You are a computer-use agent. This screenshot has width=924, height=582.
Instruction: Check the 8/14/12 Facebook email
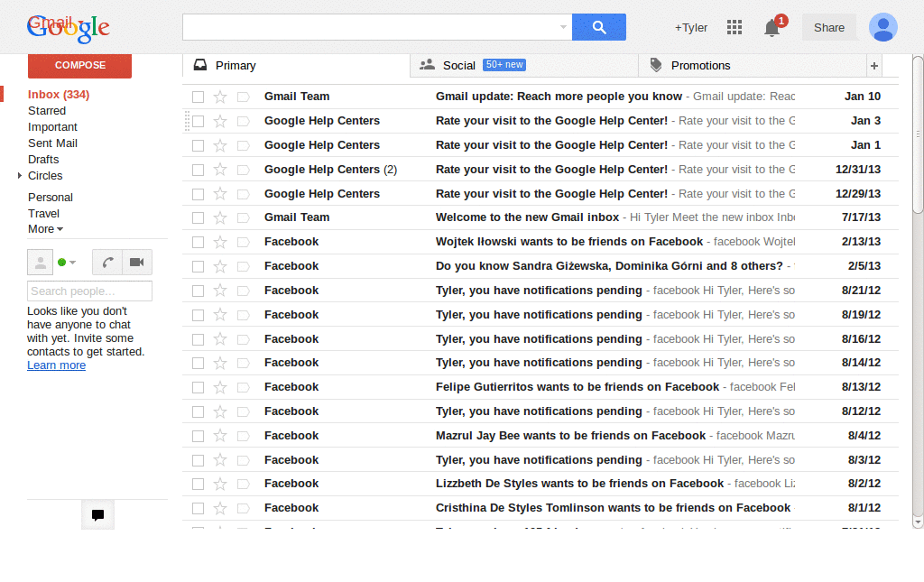198,364
